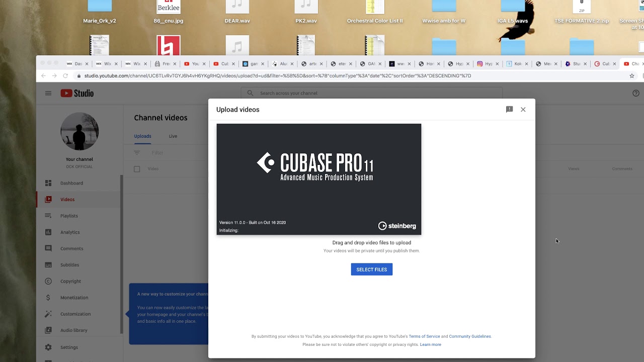Click the Subtitles sidebar icon
This screenshot has width=644, height=362.
coord(48,265)
